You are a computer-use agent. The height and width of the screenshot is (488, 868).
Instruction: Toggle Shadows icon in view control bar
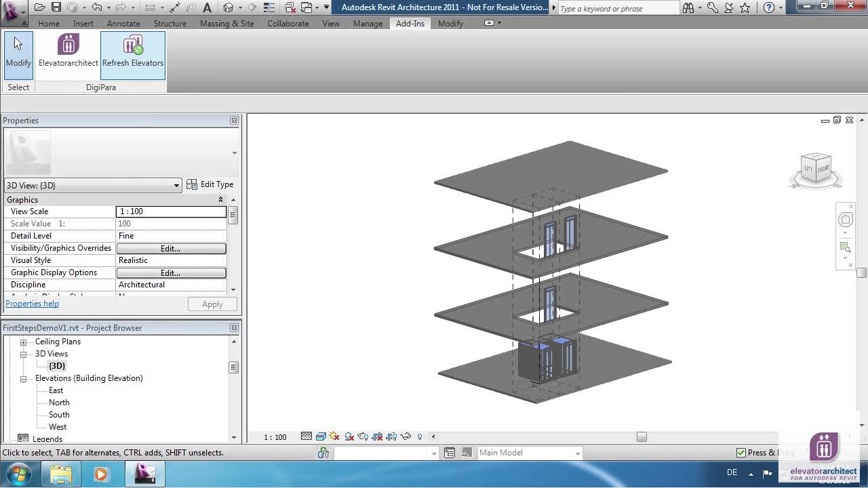(349, 436)
